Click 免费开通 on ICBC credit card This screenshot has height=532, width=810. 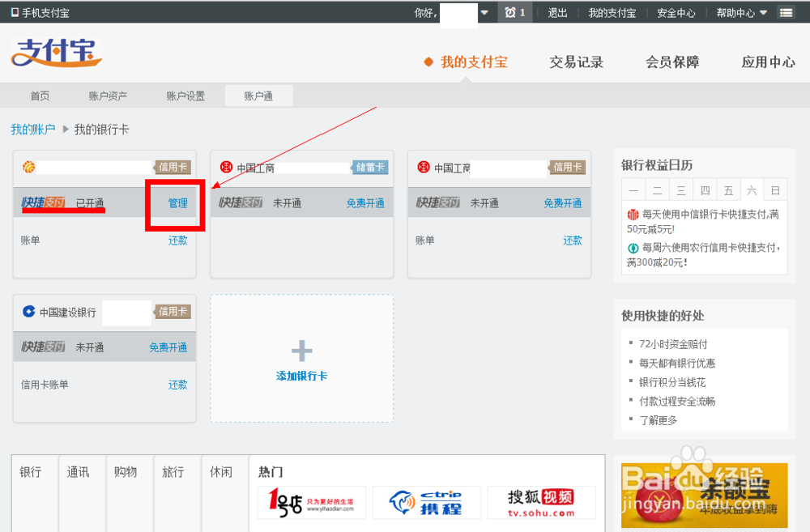click(x=563, y=203)
